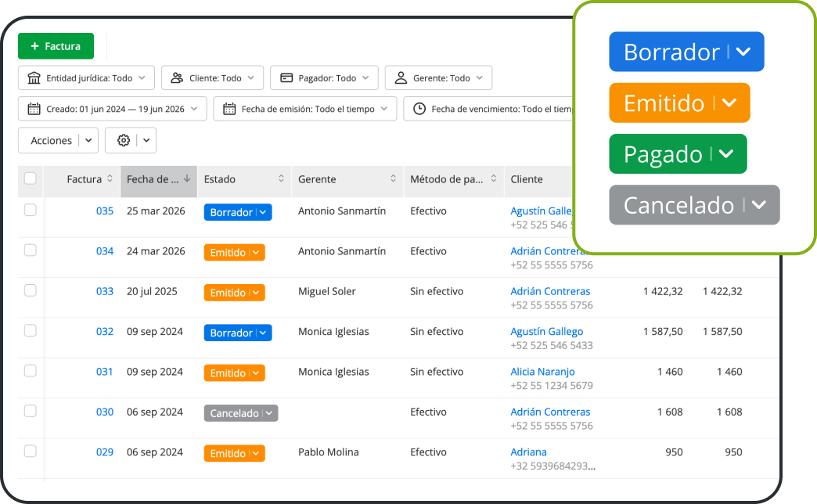The width and height of the screenshot is (817, 504).
Task: Click the person icon in Gerente filter
Action: (401, 78)
